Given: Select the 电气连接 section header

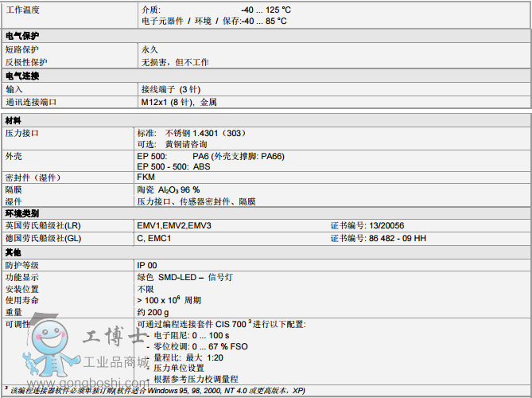Looking at the screenshot, I should click(21, 76).
